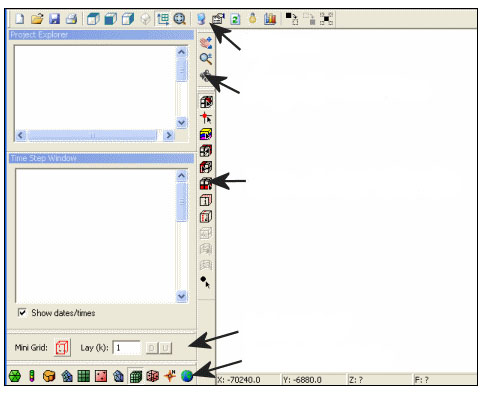
Task: Save the project using the floppy disk icon
Action: [x=54, y=18]
